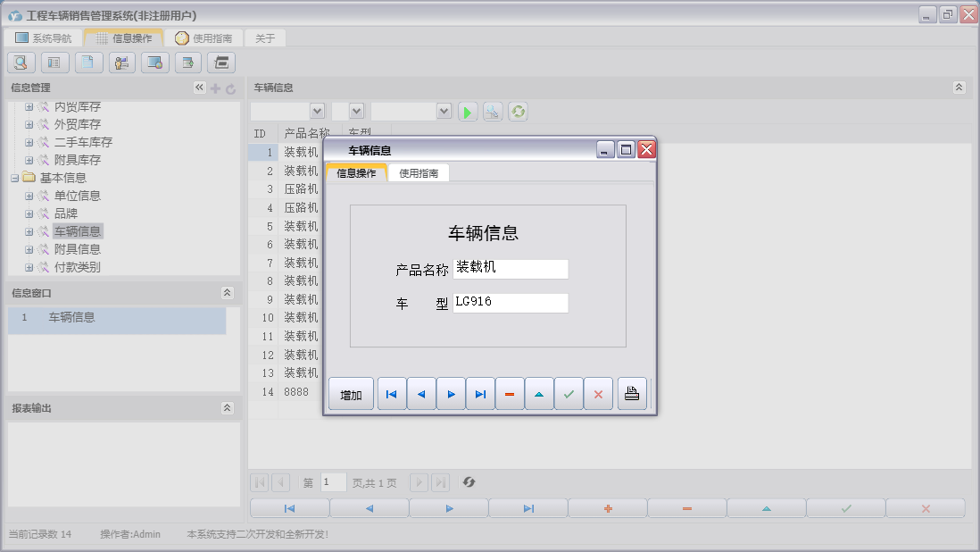Viewport: 980px width, 552px height.
Task: Click the green refresh icon beside filters
Action: (518, 112)
